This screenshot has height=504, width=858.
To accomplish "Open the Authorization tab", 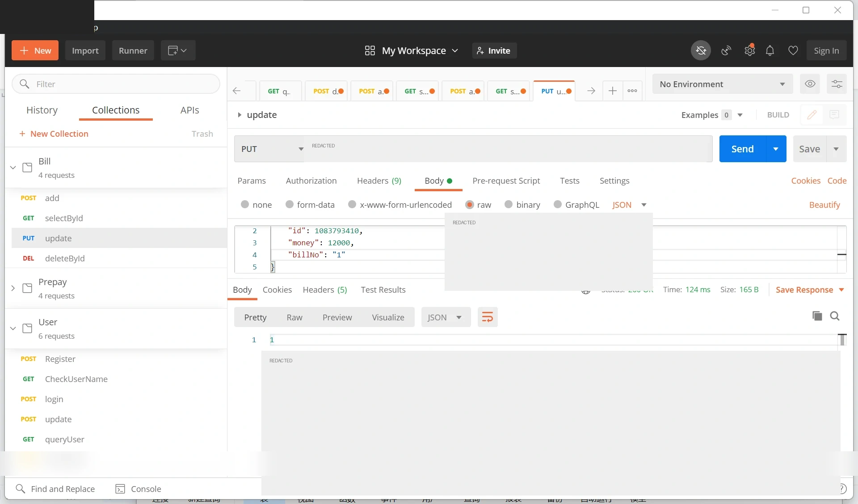I will click(x=311, y=181).
